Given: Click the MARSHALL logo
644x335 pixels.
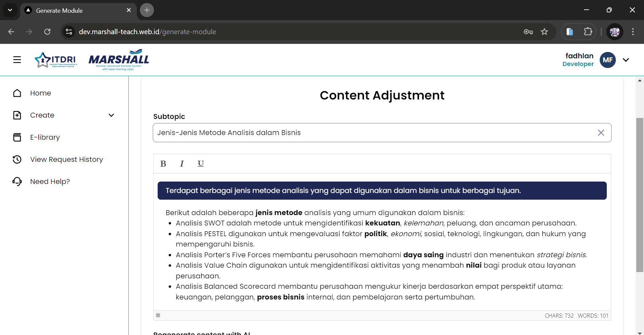Looking at the screenshot, I should [119, 60].
